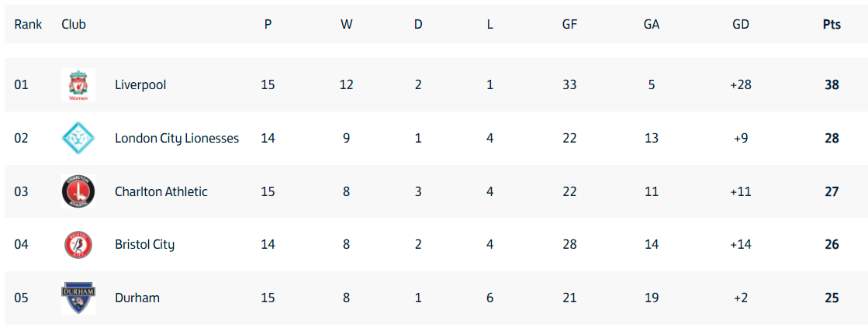Image resolution: width=868 pixels, height=334 pixels.
Task: Click Bristol City's +14 goal difference
Action: pyautogui.click(x=741, y=244)
